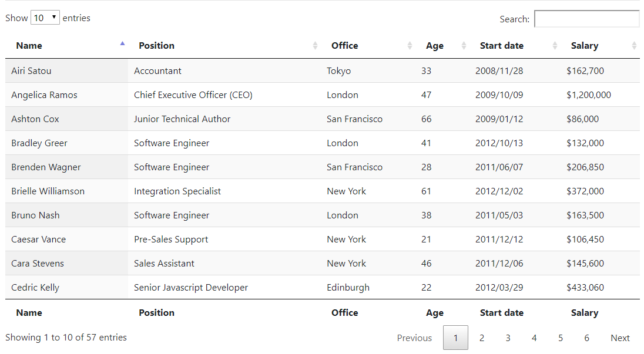Screen dimensions: 644x354
Task: Select page 5 in pagination
Action: (x=561, y=338)
